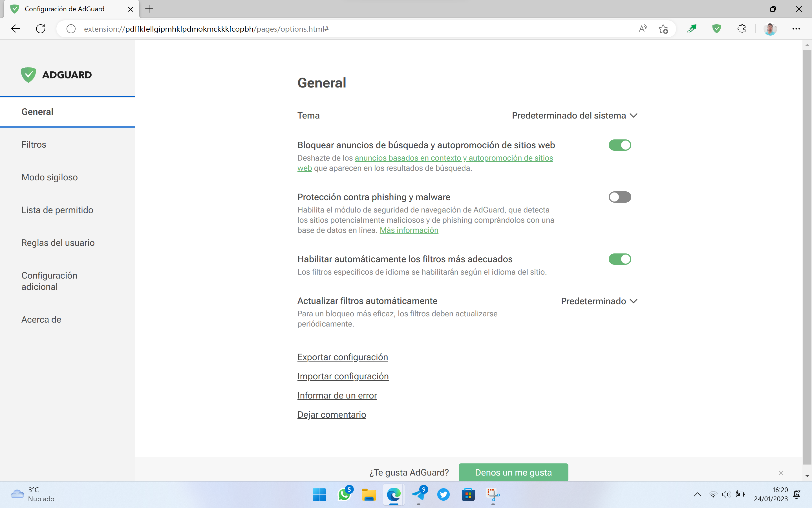Open Telegram from the taskbar

click(419, 494)
